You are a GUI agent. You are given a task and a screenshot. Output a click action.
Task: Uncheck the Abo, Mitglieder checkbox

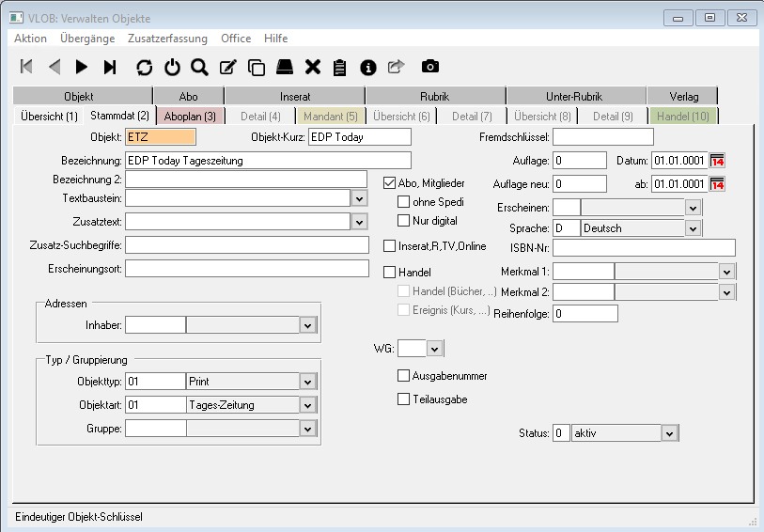click(391, 183)
